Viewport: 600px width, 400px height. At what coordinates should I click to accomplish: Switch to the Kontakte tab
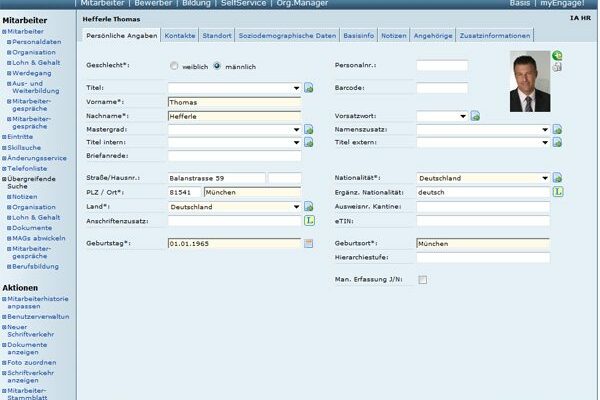180,36
